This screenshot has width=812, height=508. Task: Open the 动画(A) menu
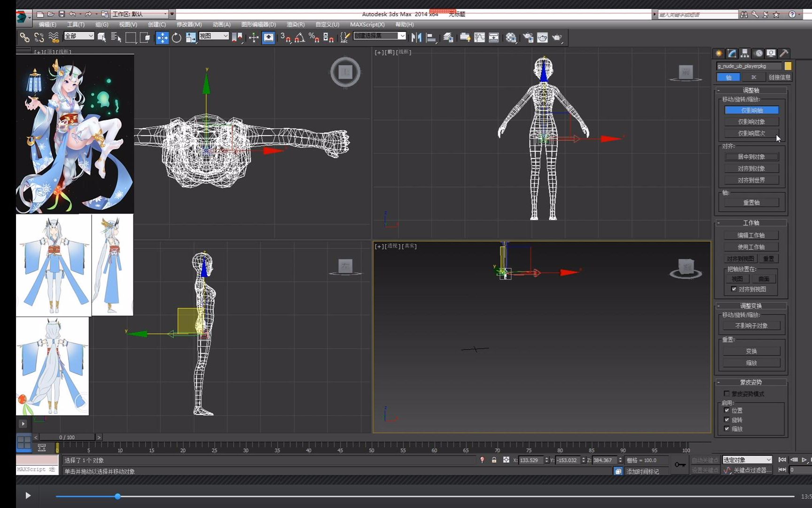221,24
